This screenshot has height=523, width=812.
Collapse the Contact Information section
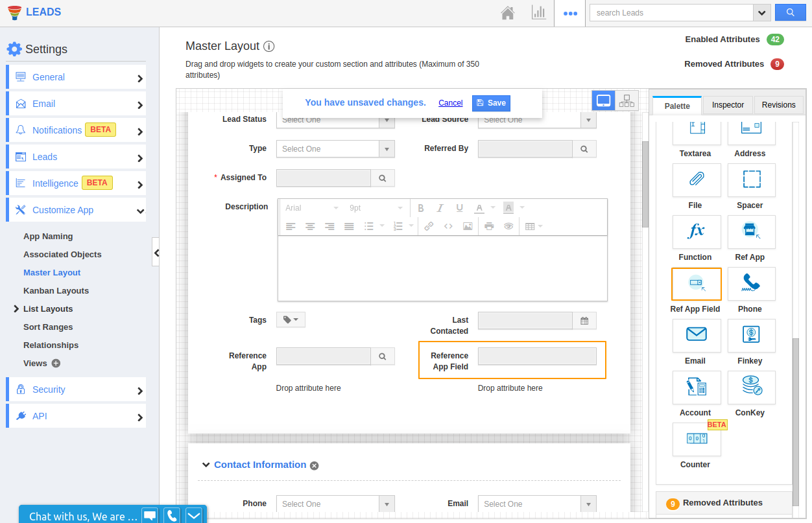pos(206,465)
